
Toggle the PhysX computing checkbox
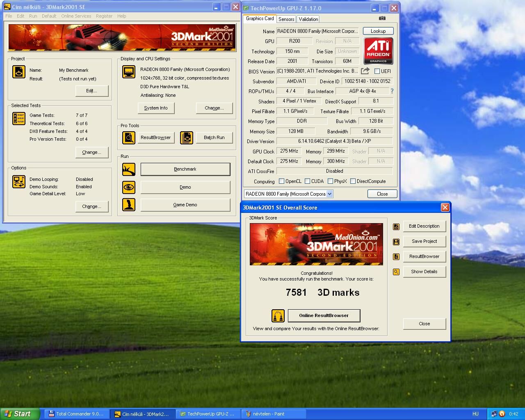tap(330, 181)
